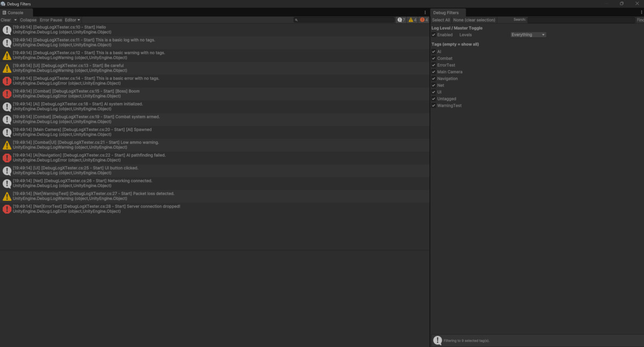
Task: Open the Console three-dot menu
Action: click(425, 12)
